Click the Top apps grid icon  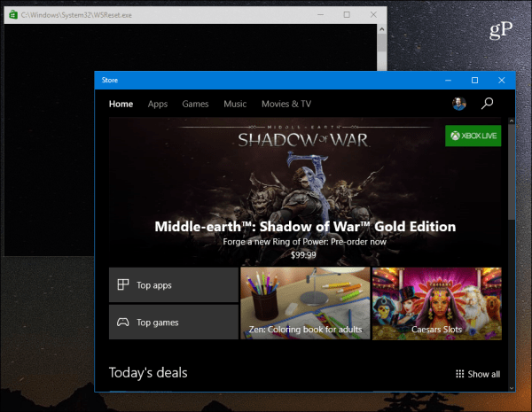(x=123, y=284)
